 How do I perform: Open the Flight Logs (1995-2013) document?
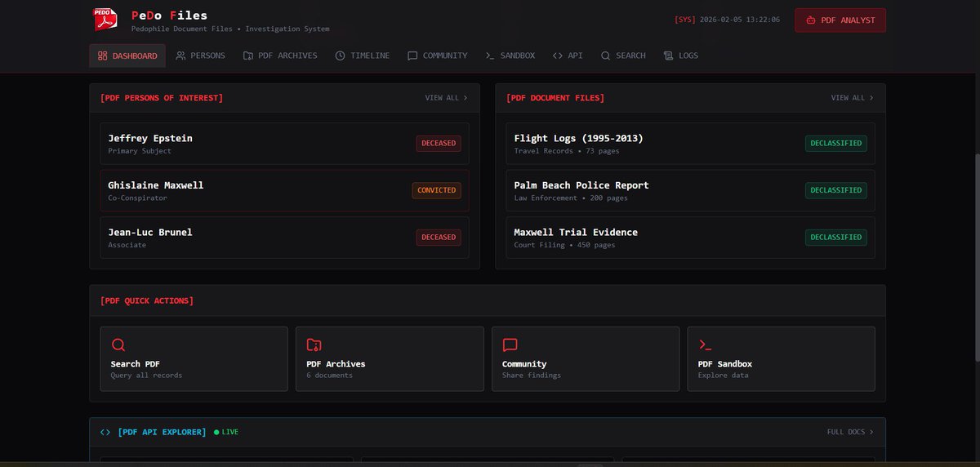tap(691, 144)
